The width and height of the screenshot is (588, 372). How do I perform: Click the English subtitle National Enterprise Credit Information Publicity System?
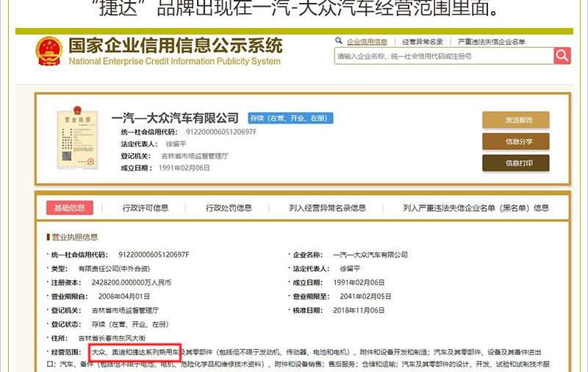175,61
